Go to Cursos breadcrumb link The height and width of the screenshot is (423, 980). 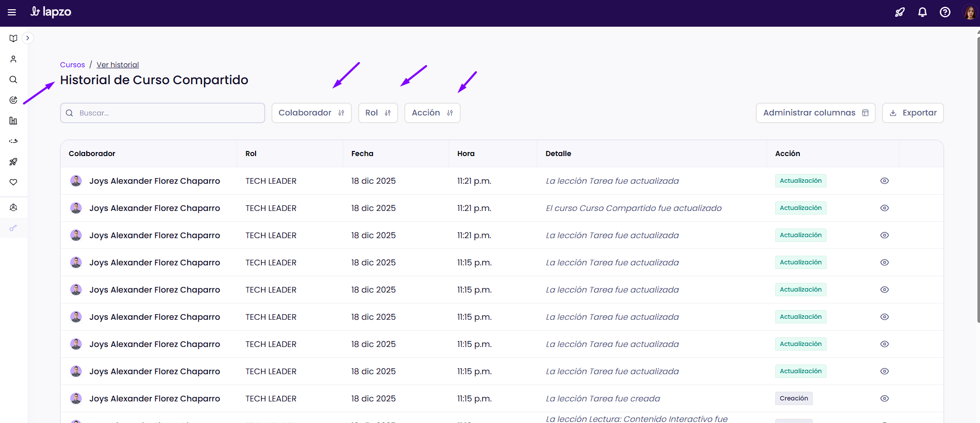click(x=72, y=65)
